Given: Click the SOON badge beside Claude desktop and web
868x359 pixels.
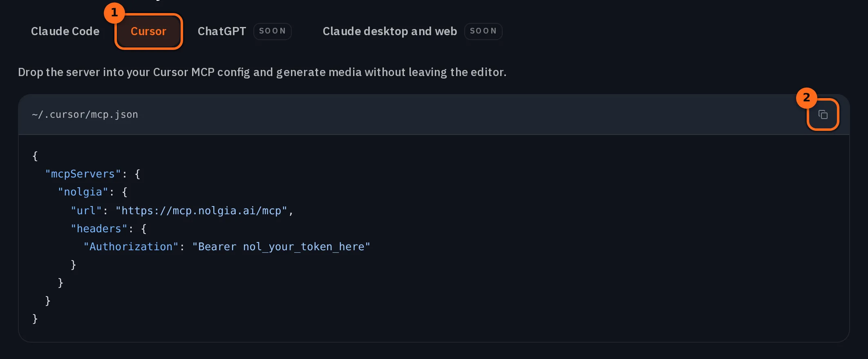Looking at the screenshot, I should (483, 31).
